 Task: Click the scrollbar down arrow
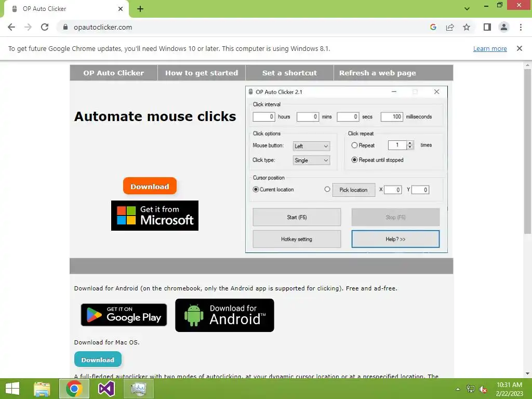pyautogui.click(x=527, y=374)
